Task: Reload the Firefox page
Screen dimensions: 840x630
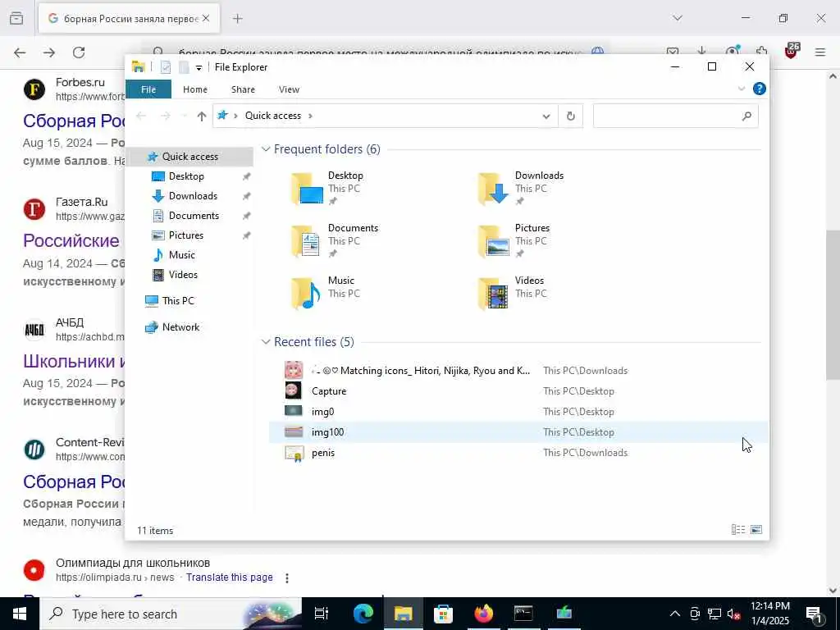Action: pos(79,52)
